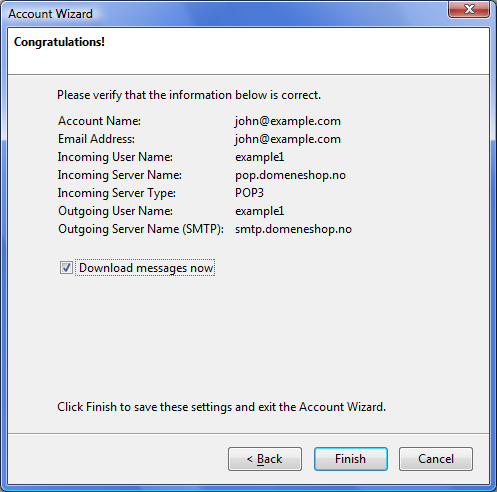This screenshot has height=492, width=497.
Task: Click the Outgoing Server Name (SMTP): label
Action: [x=141, y=229]
